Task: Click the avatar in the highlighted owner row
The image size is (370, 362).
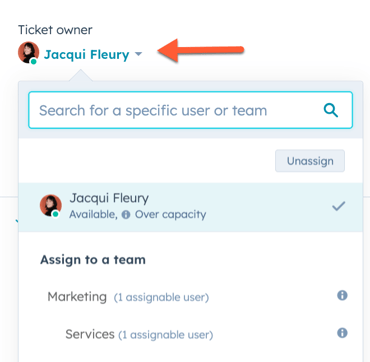Action: click(51, 205)
